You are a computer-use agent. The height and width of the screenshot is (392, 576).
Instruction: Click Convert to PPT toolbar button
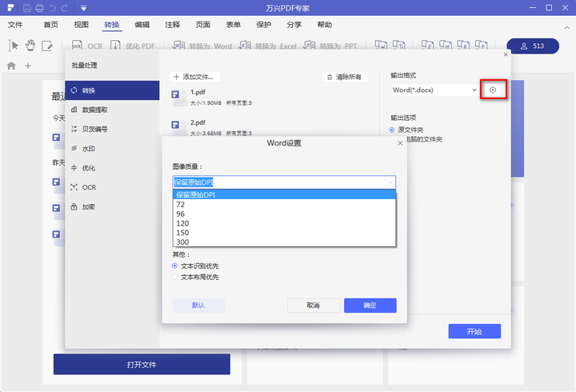pyautogui.click(x=330, y=46)
